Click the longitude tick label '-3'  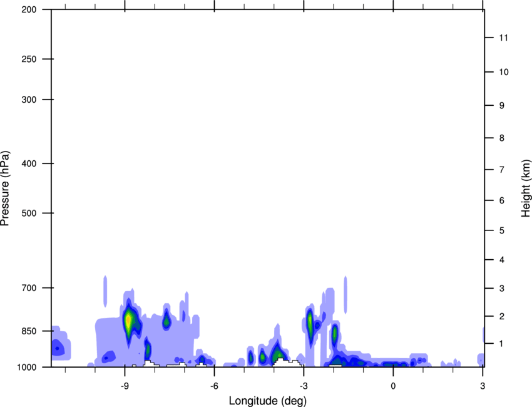coord(304,386)
